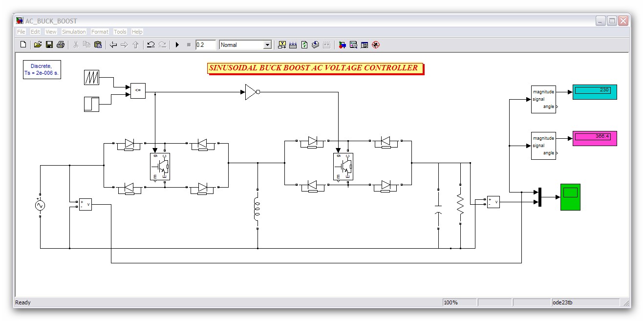Navigate back with the left arrow

(113, 45)
